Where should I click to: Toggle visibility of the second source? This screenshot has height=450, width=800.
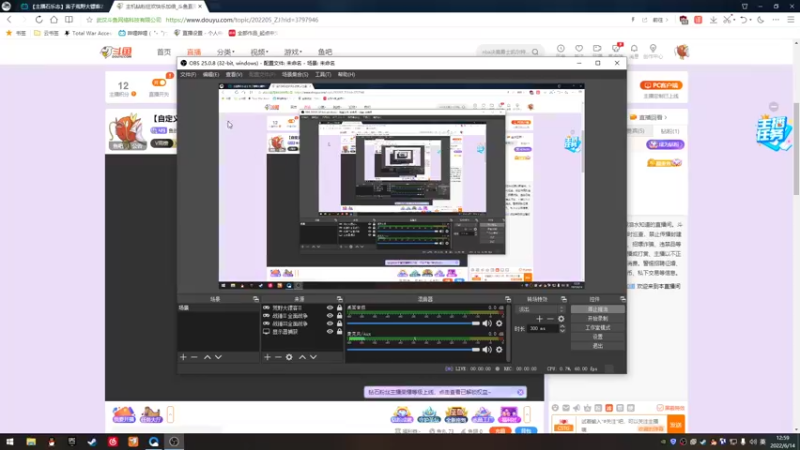click(330, 316)
